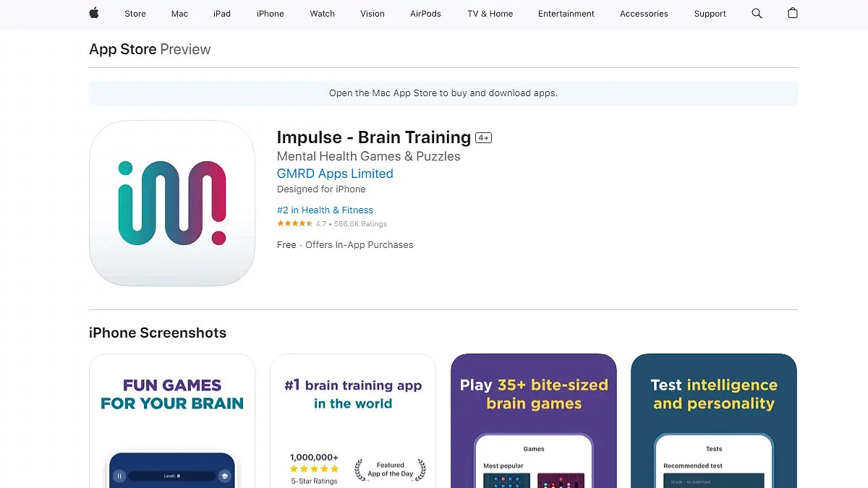The width and height of the screenshot is (868, 488).
Task: Open the Store menu
Action: click(135, 14)
